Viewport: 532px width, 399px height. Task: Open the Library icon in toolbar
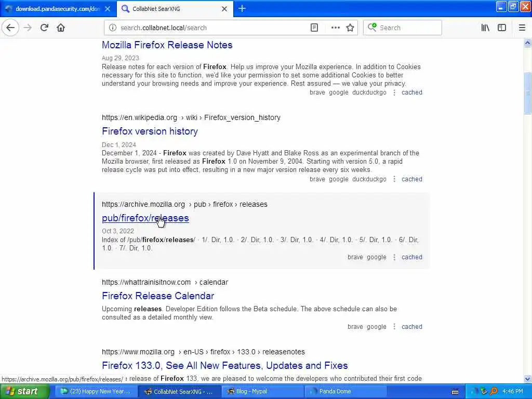point(485,28)
